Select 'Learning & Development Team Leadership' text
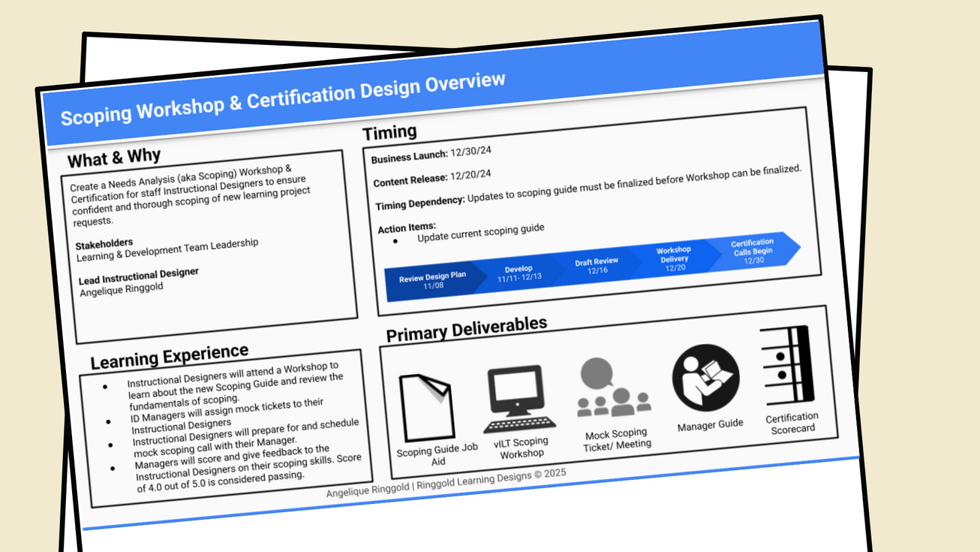Screen dimensions: 980x552 167,249
